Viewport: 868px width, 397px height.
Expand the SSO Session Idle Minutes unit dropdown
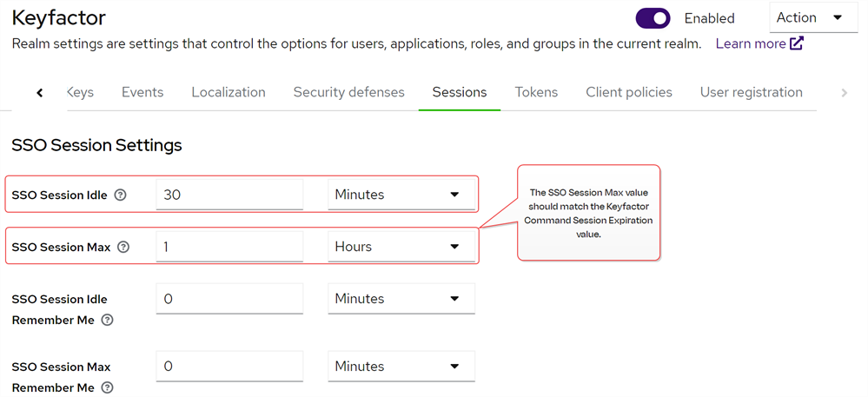[x=401, y=195]
